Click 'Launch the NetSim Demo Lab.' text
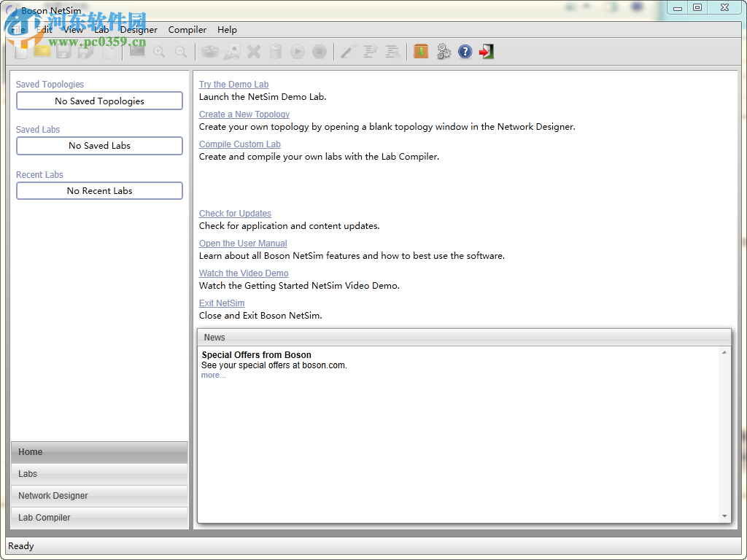The width and height of the screenshot is (747, 560). tap(263, 97)
